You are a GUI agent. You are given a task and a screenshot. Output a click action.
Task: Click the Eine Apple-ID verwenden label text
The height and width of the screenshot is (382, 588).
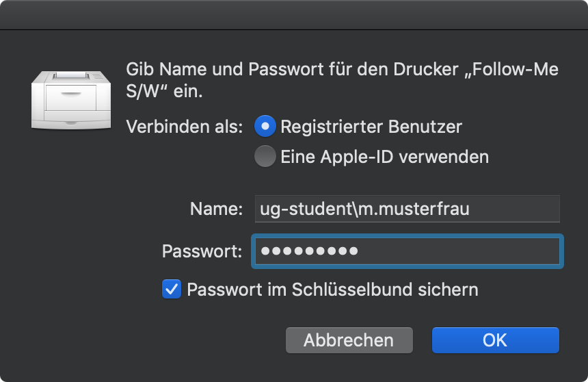[x=385, y=157]
